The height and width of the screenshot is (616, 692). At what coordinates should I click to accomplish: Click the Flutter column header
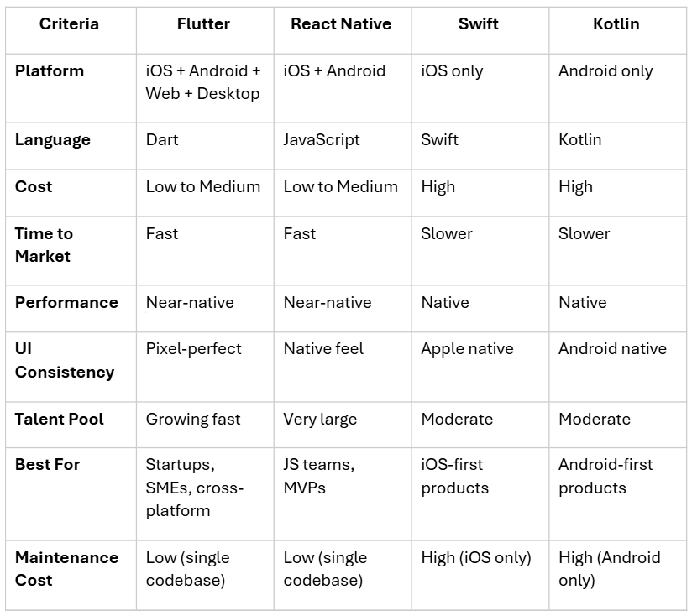coord(203,24)
